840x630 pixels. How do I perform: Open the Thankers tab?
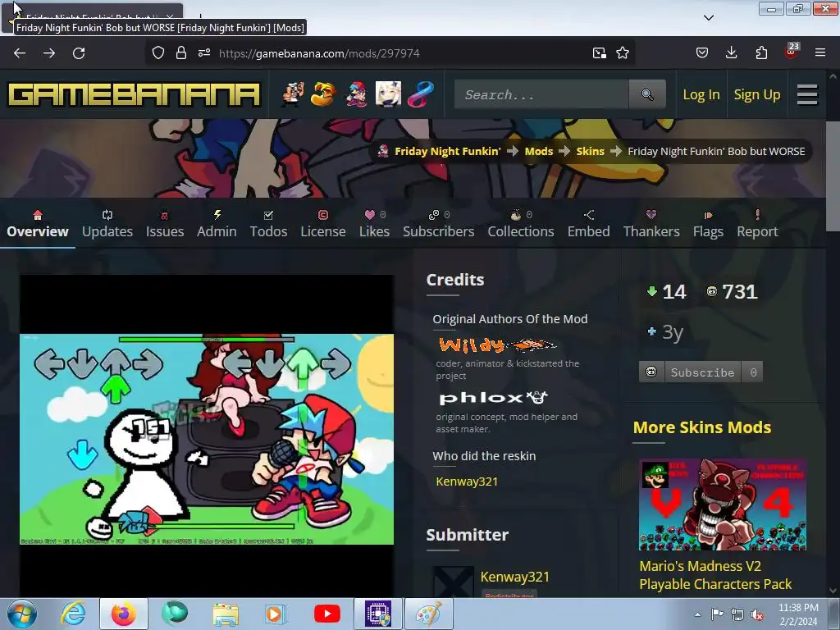[x=651, y=224]
